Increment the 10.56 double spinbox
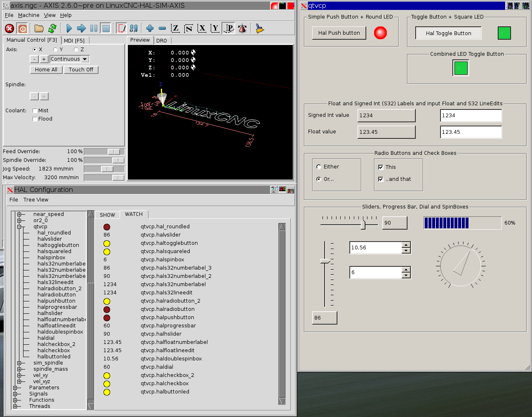The height and width of the screenshot is (417, 532). pyautogui.click(x=406, y=245)
